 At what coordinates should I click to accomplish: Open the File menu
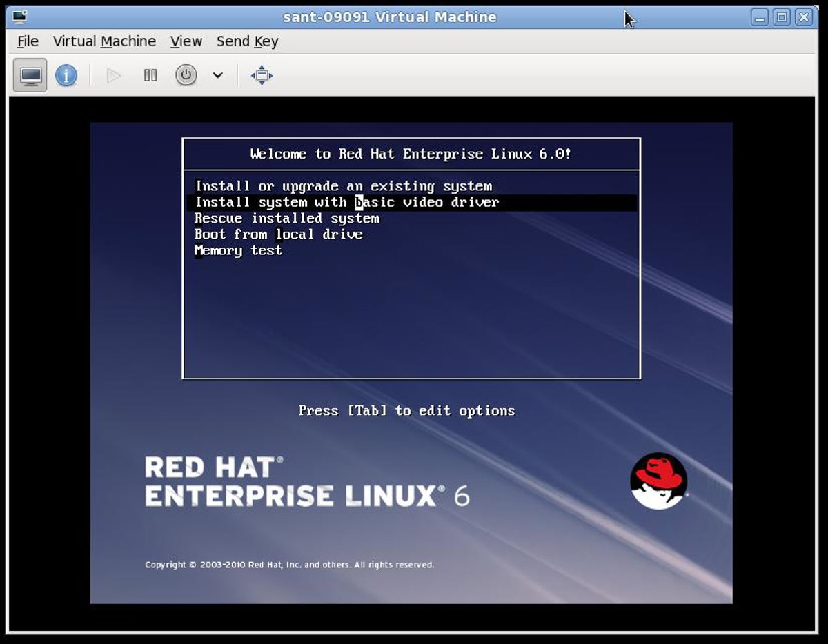28,41
